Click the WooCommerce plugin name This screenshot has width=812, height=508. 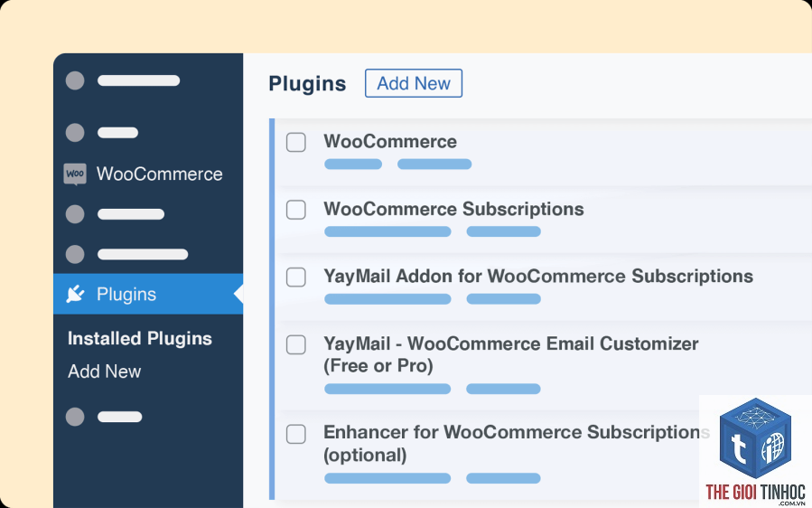coord(390,142)
